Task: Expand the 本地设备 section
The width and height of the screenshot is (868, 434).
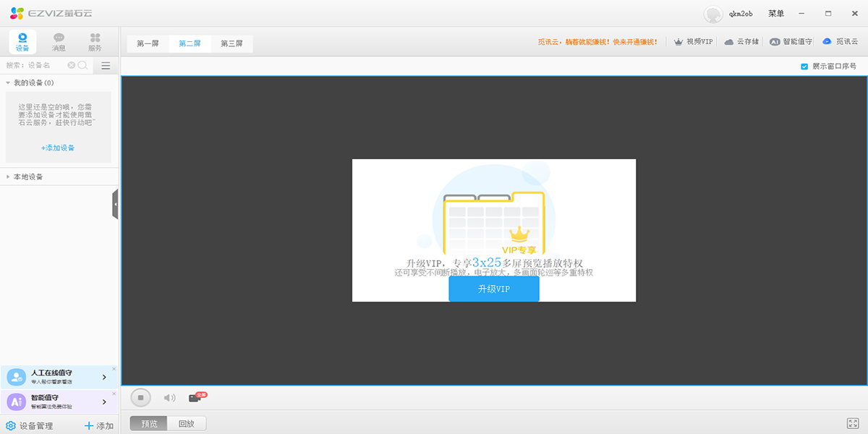Action: click(x=7, y=176)
